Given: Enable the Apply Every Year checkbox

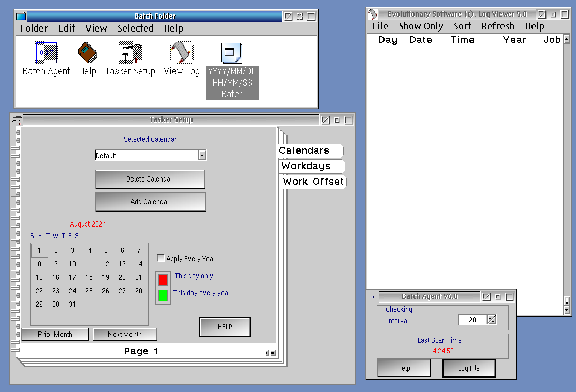Looking at the screenshot, I should [160, 258].
